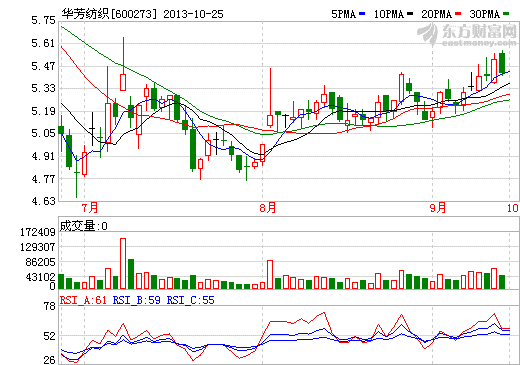Screen dimensions: 520x365
Task: Click the 5.47 price axis label
Action: [43, 66]
